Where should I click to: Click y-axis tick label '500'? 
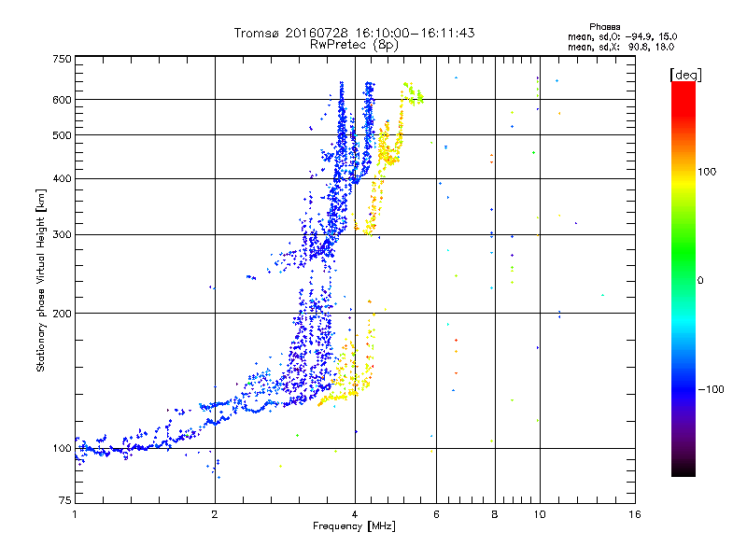click(x=62, y=135)
